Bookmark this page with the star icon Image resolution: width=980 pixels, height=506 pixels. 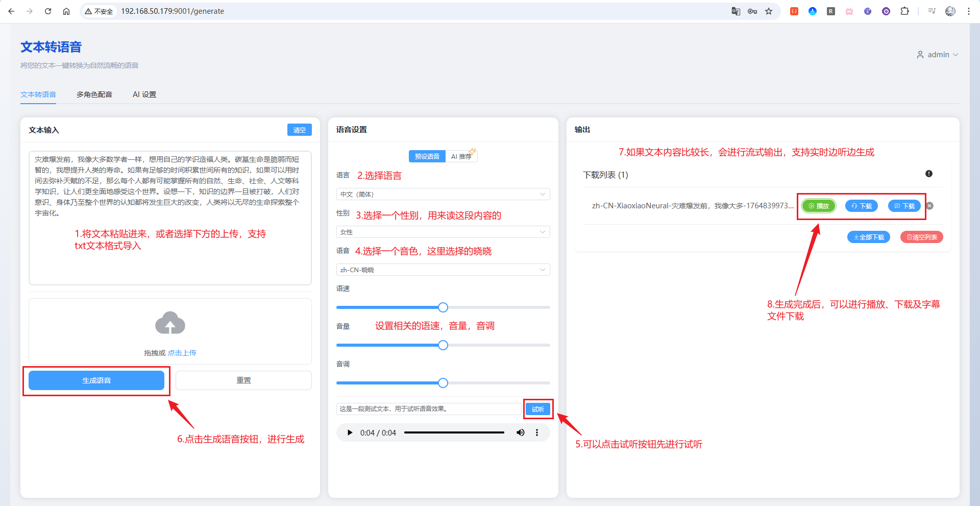point(769,11)
